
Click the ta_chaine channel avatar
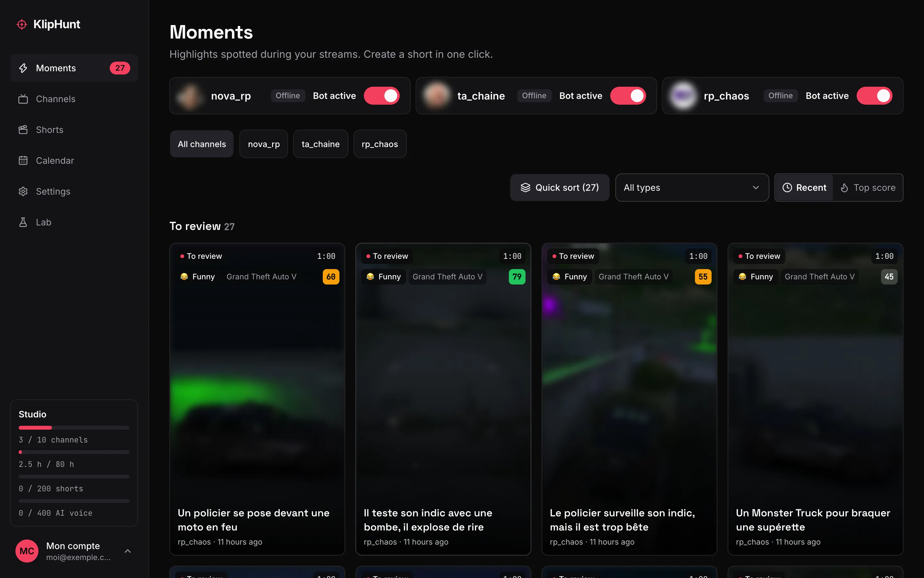(x=436, y=96)
